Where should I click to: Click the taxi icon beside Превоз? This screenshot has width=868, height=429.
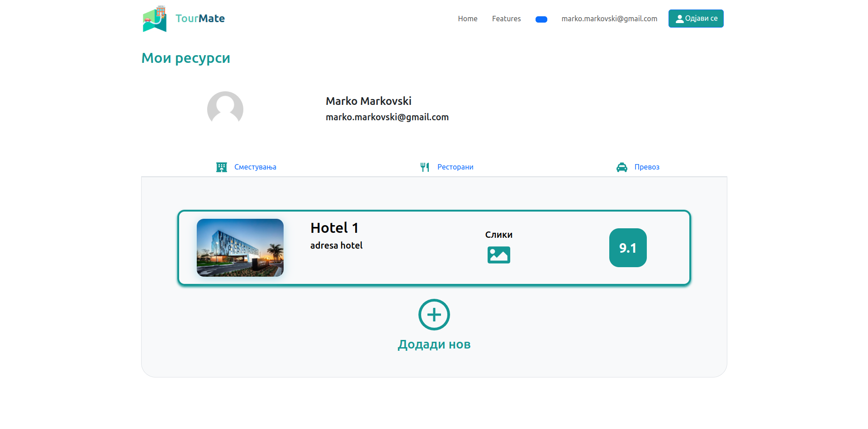click(x=622, y=167)
